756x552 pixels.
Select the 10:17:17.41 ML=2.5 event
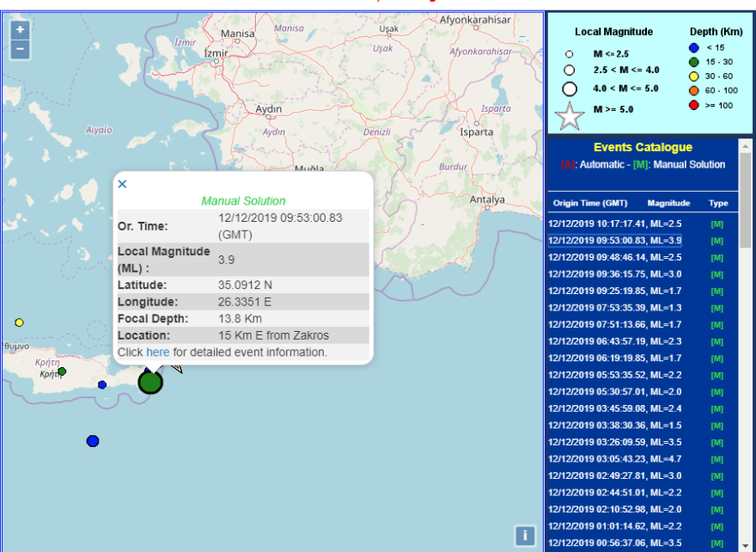point(614,224)
